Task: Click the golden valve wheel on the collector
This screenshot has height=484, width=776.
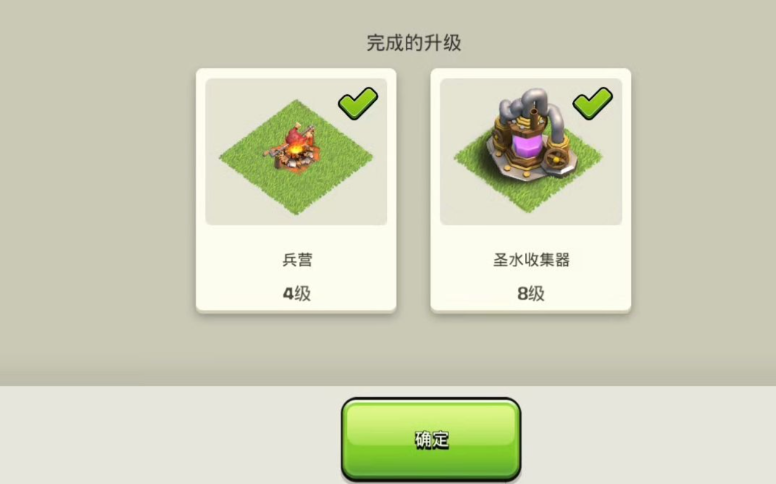Action: 556,159
